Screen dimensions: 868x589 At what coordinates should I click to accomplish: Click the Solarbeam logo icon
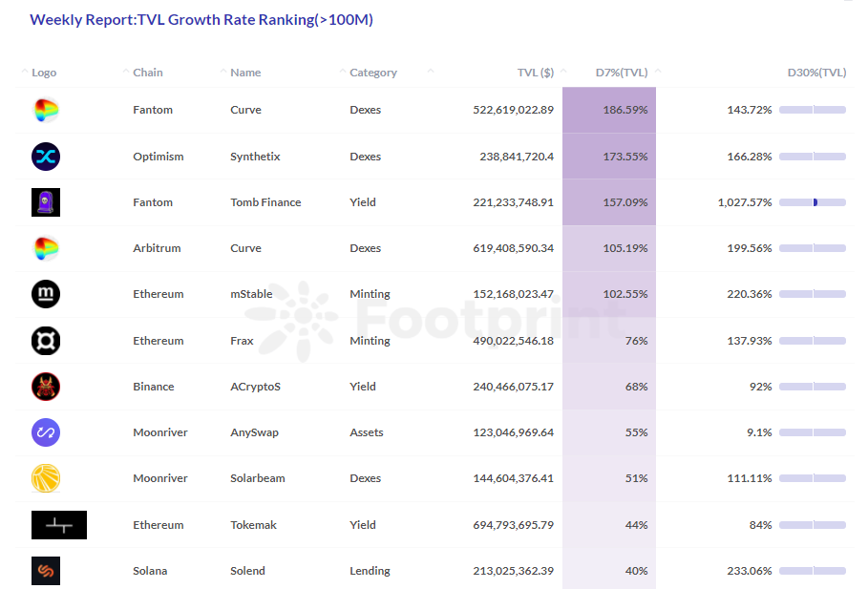pyautogui.click(x=46, y=478)
